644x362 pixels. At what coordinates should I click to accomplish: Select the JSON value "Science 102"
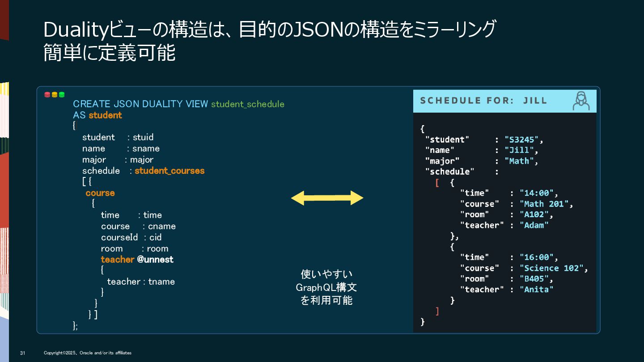click(x=552, y=268)
